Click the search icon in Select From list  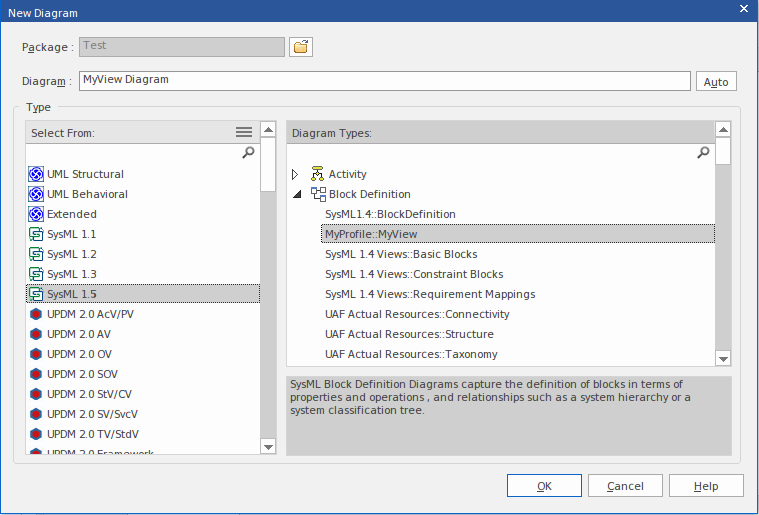248,153
